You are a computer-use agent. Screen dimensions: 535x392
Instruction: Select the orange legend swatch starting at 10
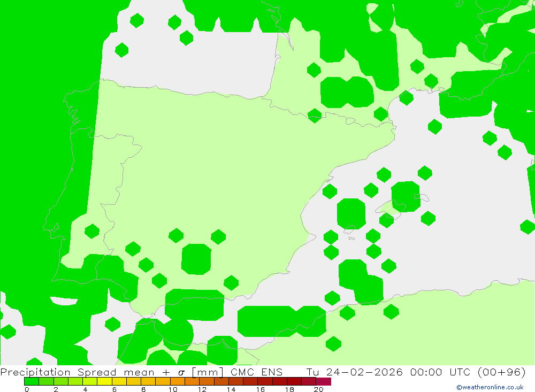tap(178, 381)
